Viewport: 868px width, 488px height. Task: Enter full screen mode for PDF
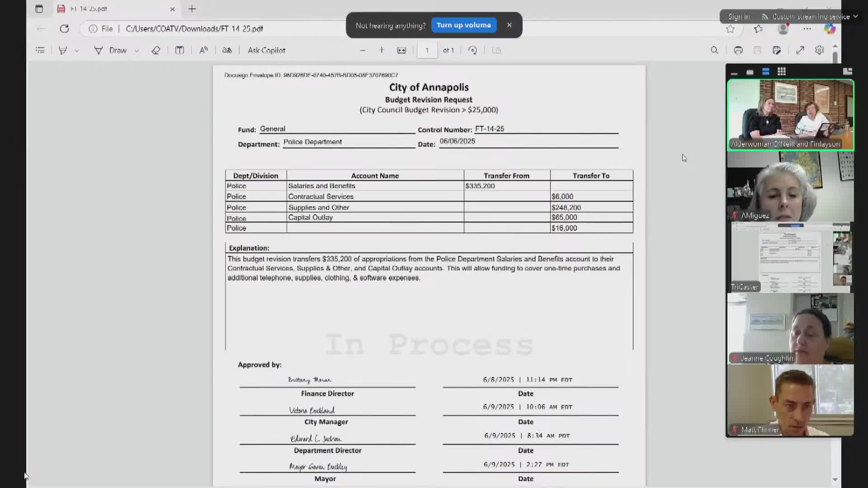(800, 50)
